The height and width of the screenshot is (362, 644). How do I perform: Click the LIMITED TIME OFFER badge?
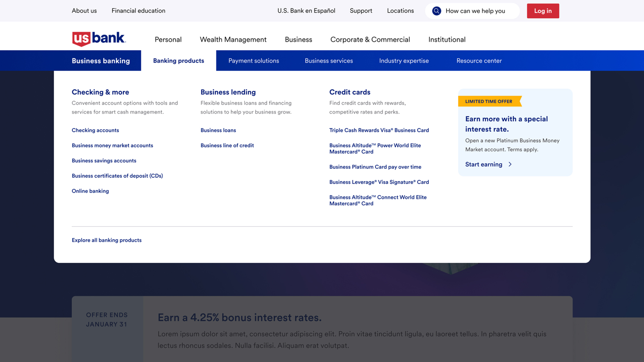coord(490,101)
